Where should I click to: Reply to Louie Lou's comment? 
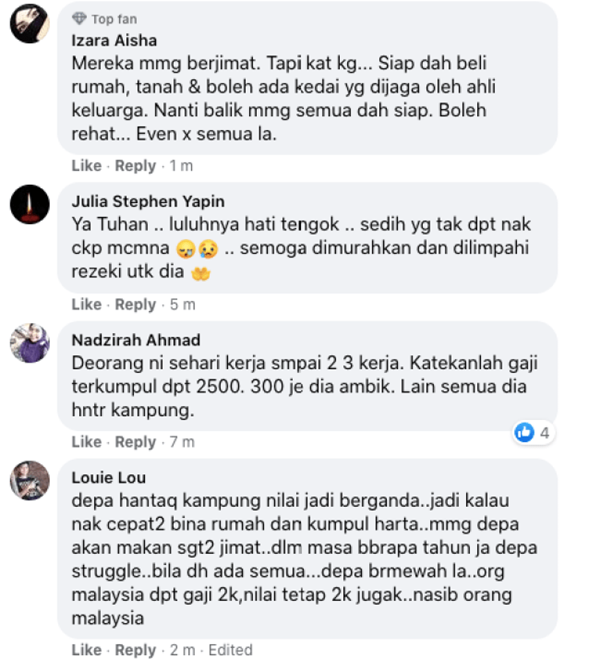pos(135,650)
